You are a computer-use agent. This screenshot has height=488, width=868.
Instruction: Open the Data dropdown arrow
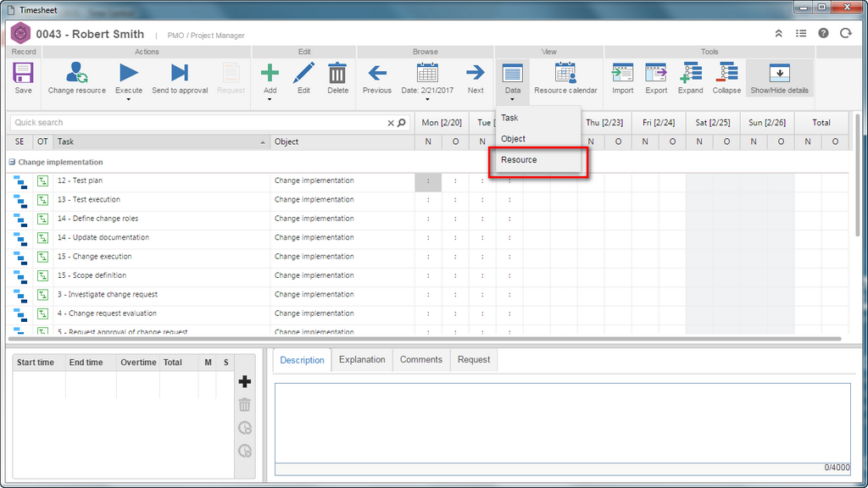click(x=512, y=100)
